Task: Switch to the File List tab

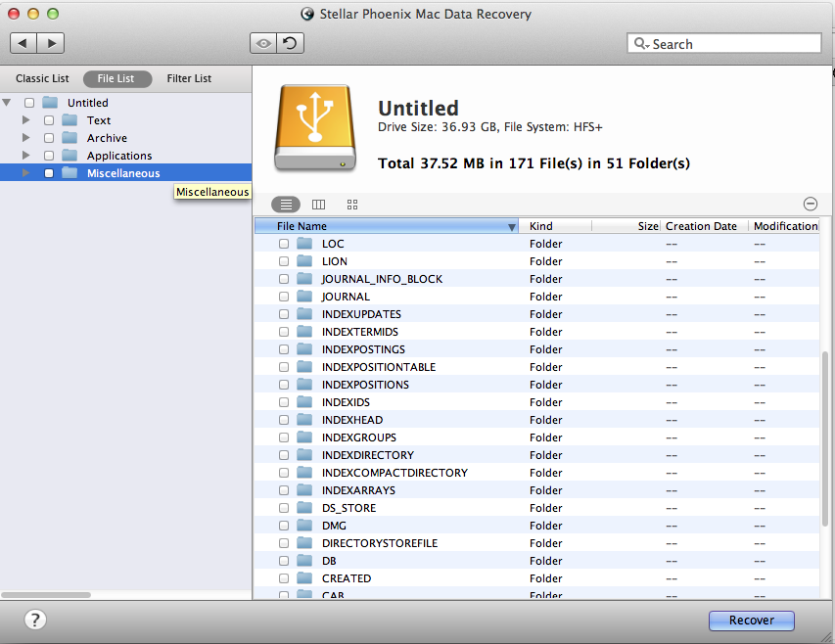Action: 117,78
